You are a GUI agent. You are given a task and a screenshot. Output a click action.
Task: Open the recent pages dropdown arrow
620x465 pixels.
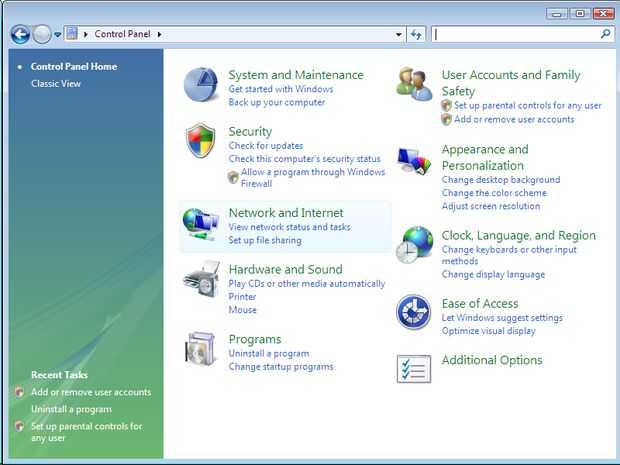point(58,35)
